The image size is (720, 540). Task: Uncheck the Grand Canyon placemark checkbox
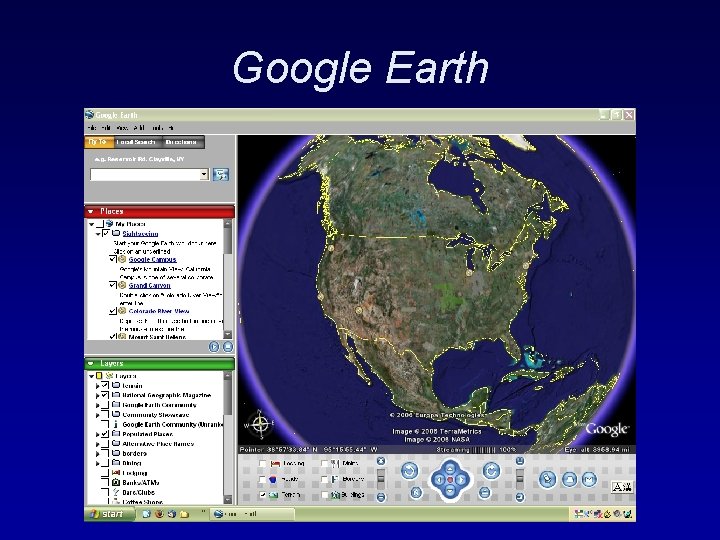112,285
